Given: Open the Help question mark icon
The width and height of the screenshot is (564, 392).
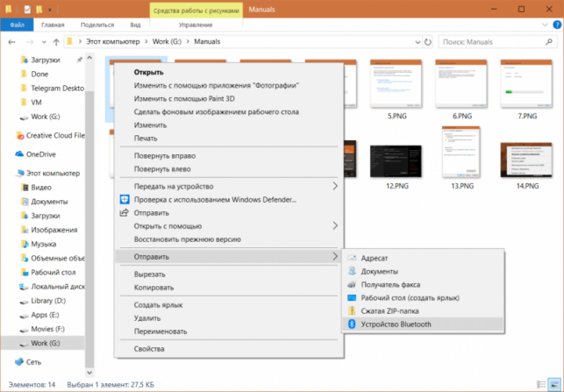Looking at the screenshot, I should [x=557, y=25].
